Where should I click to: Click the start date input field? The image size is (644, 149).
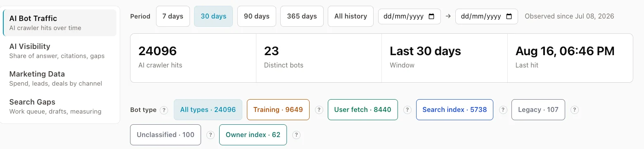point(410,16)
